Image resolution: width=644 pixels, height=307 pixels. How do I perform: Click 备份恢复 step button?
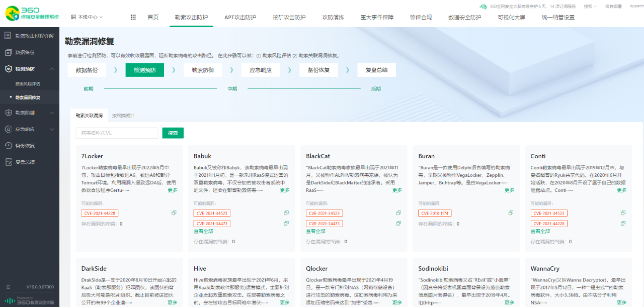(x=318, y=70)
